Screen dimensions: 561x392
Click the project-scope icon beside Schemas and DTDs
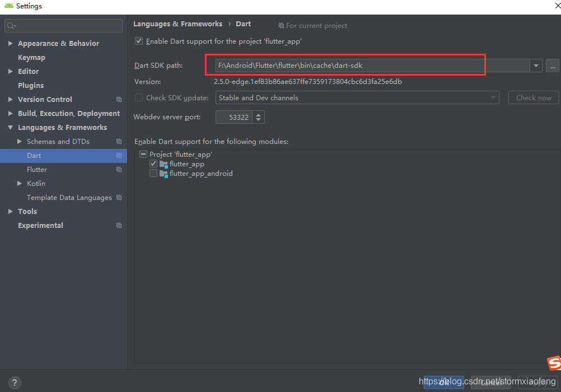coord(119,142)
